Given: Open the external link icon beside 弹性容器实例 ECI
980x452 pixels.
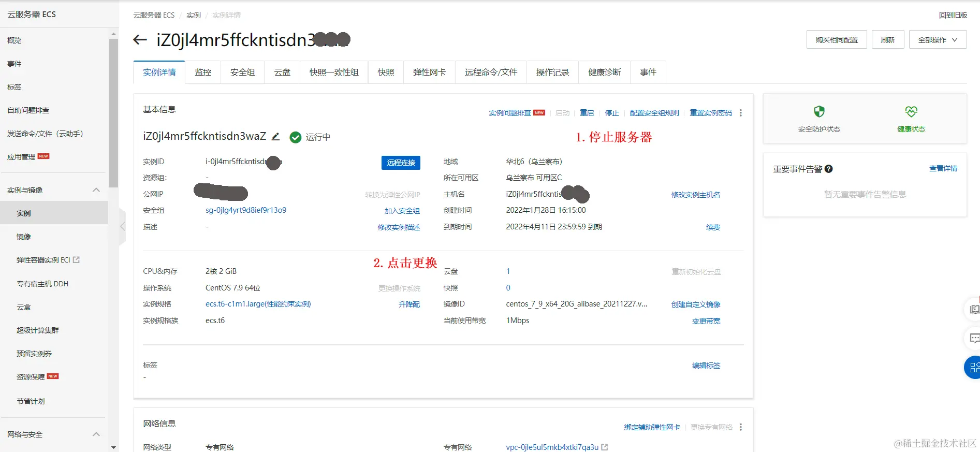Looking at the screenshot, I should [77, 260].
